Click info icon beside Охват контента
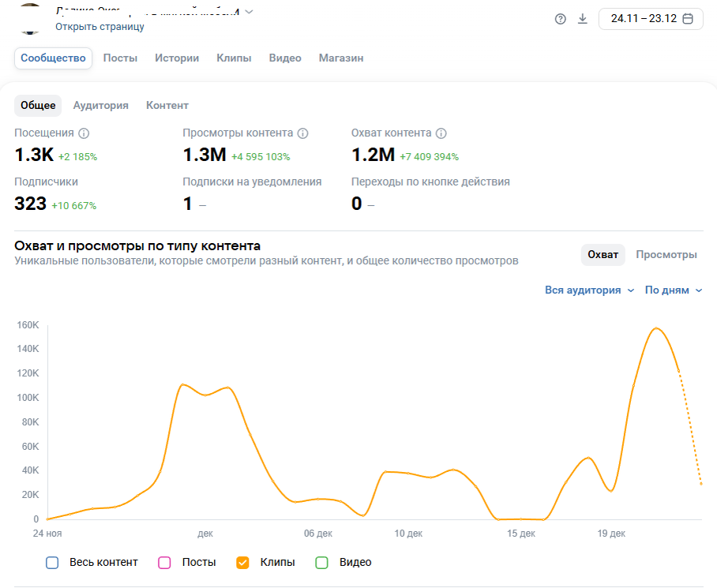Image resolution: width=717 pixels, height=588 pixels. pyautogui.click(x=441, y=133)
